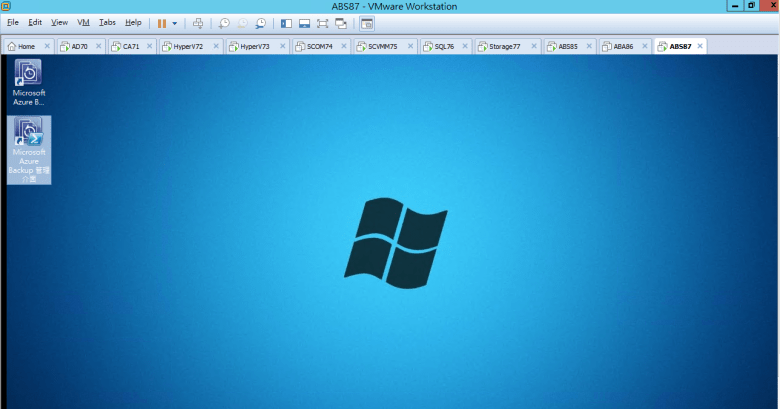Click the Pause virtual machine toolbar icon
780x409 pixels.
161,22
